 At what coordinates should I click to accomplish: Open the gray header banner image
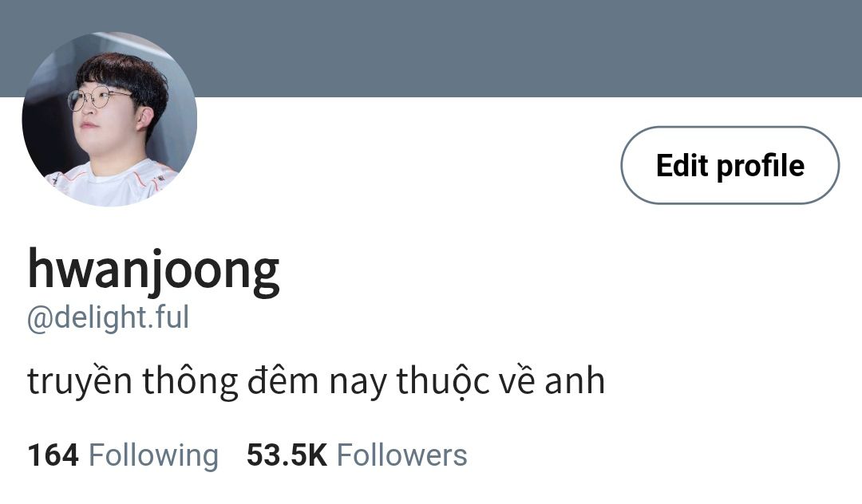(x=431, y=49)
